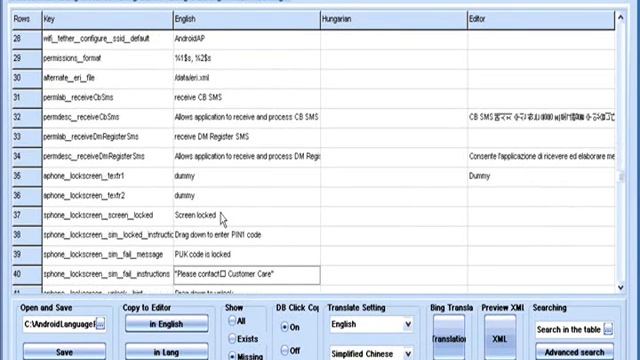The image size is (640, 360).
Task: Select the Missing radio button under Show
Action: tap(232, 356)
